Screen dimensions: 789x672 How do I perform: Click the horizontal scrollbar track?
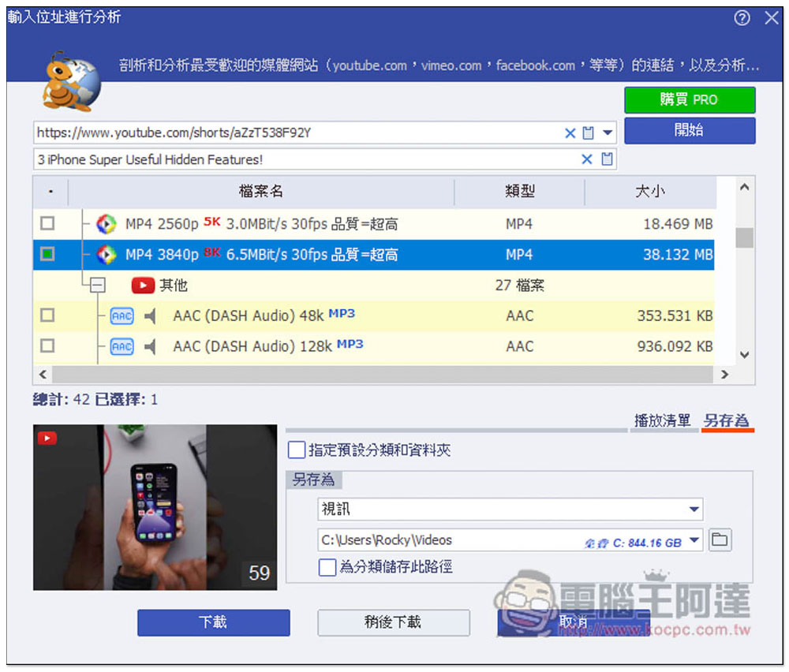(x=383, y=375)
